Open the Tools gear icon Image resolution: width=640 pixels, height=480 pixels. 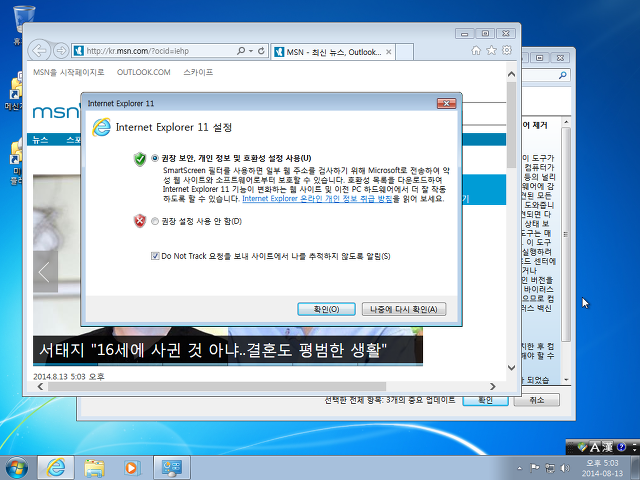[507, 50]
